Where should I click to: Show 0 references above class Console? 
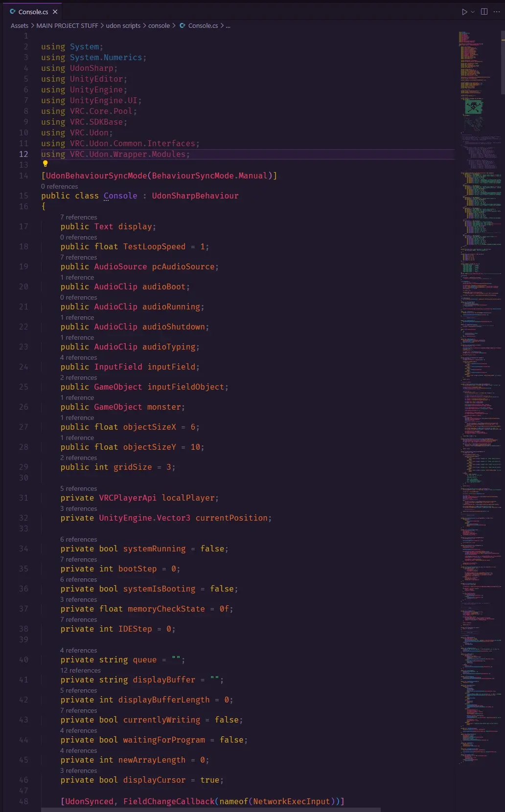tap(60, 186)
